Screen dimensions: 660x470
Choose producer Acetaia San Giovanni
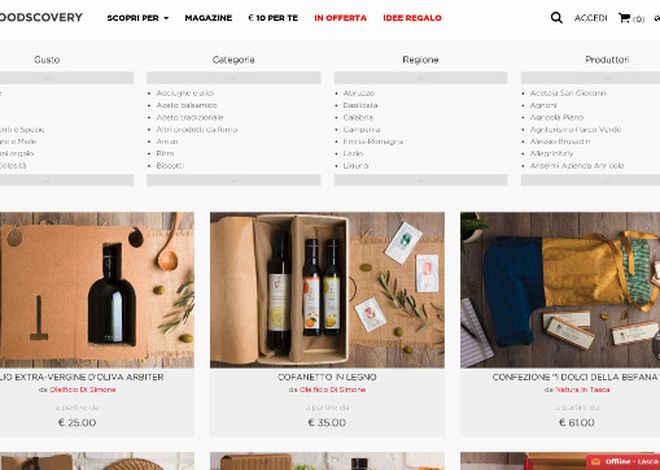(568, 93)
